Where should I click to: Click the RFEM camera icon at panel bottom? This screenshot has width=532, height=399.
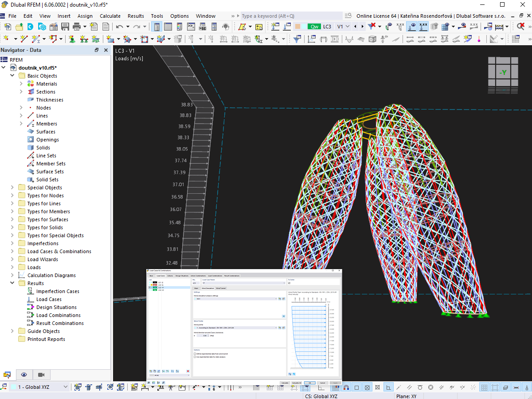point(41,375)
